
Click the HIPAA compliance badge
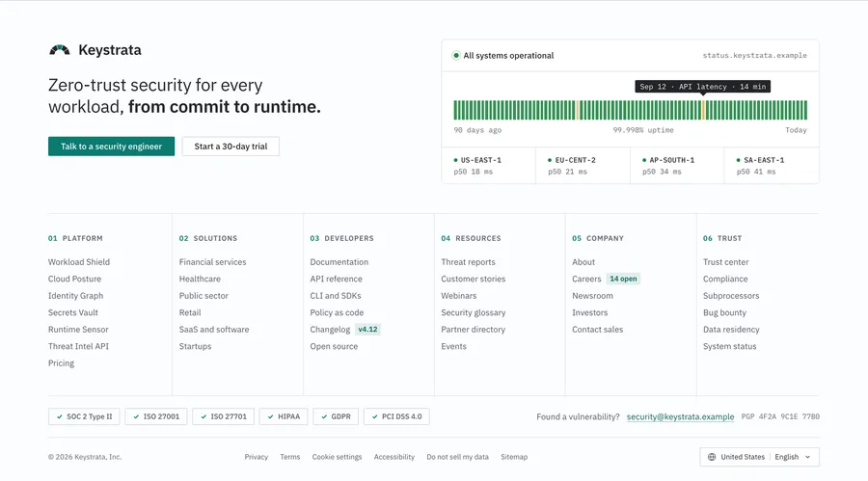tap(284, 416)
